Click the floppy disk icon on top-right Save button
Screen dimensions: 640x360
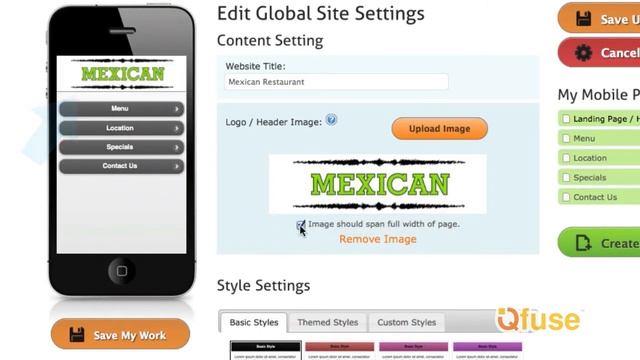tap(584, 19)
